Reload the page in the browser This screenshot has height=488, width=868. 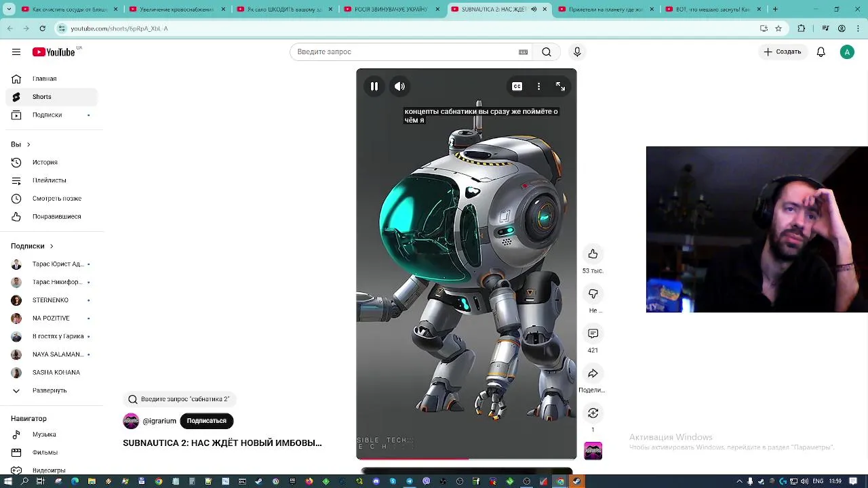(x=42, y=28)
